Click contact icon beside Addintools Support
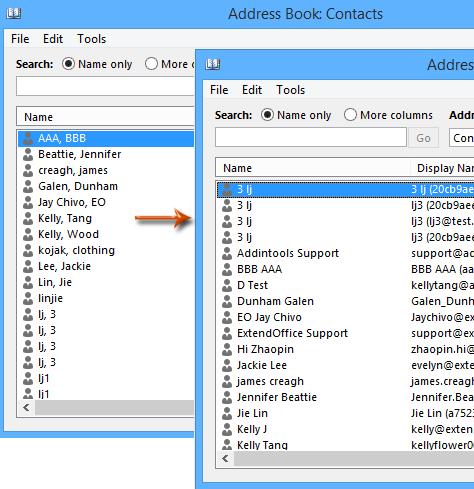 tap(227, 253)
